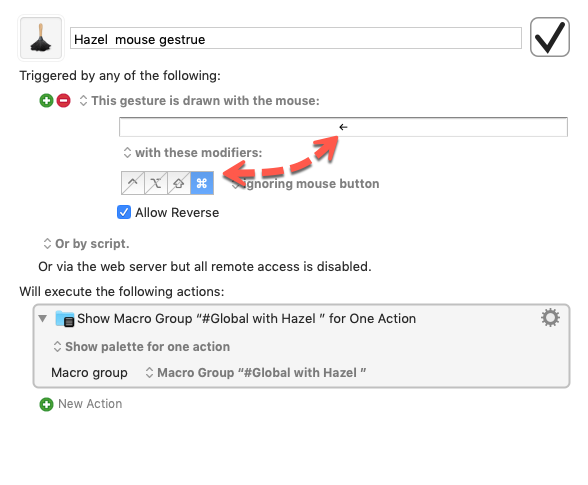The height and width of the screenshot is (485, 588).
Task: Open 'This gesture is drawn with the mouse' popup
Action: point(200,101)
